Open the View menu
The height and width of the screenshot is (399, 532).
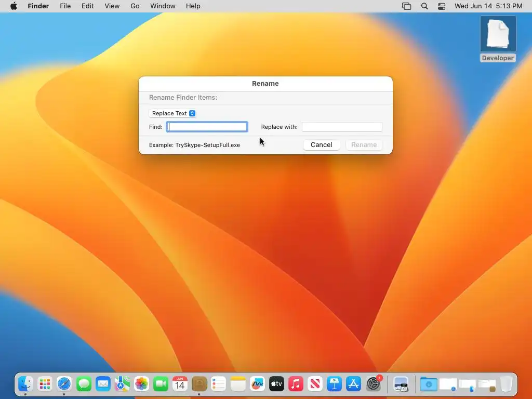[x=112, y=6]
